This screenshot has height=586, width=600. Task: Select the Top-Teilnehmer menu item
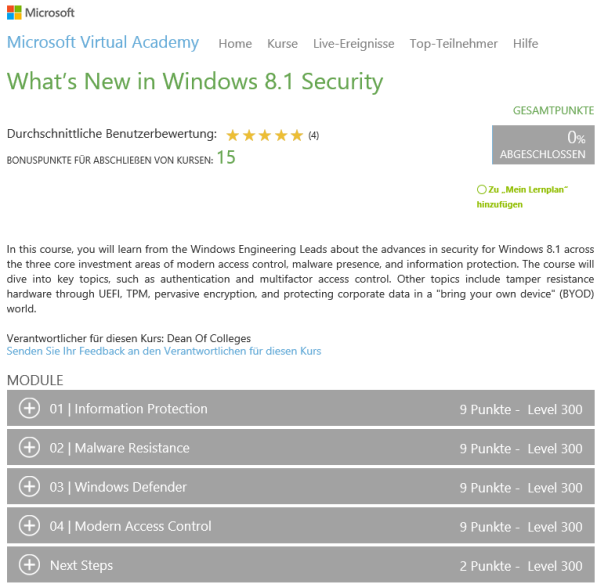tap(453, 44)
